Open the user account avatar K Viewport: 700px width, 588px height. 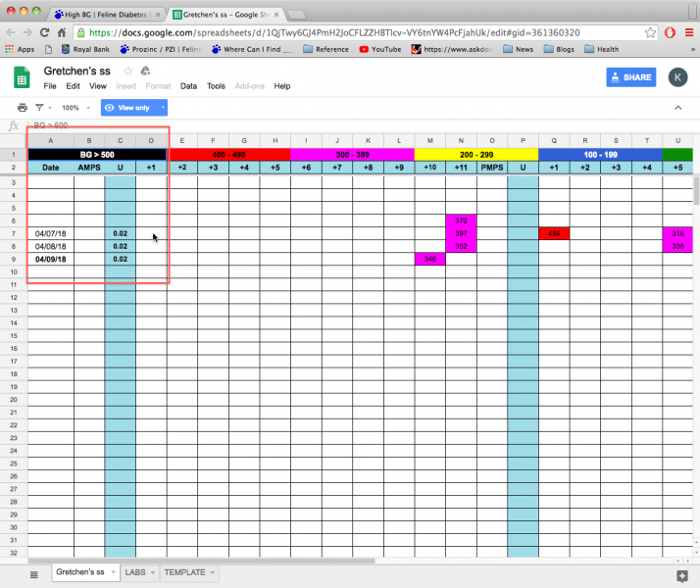(677, 77)
